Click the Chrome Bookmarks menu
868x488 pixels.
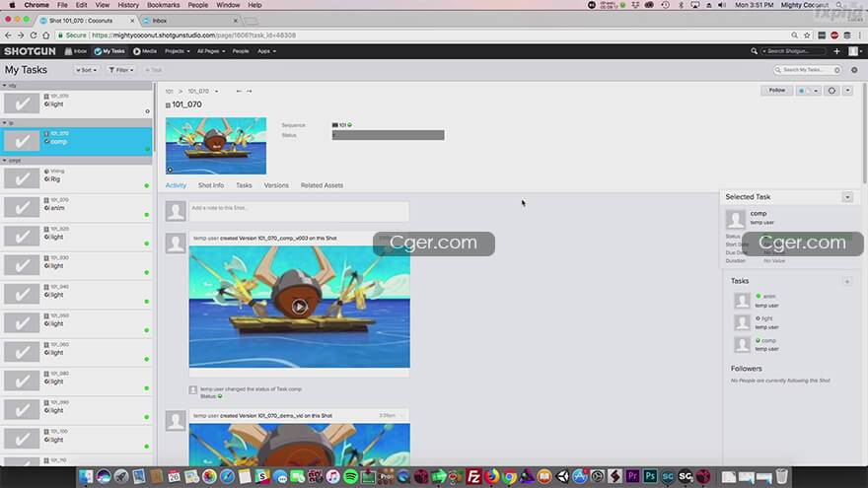pos(164,5)
